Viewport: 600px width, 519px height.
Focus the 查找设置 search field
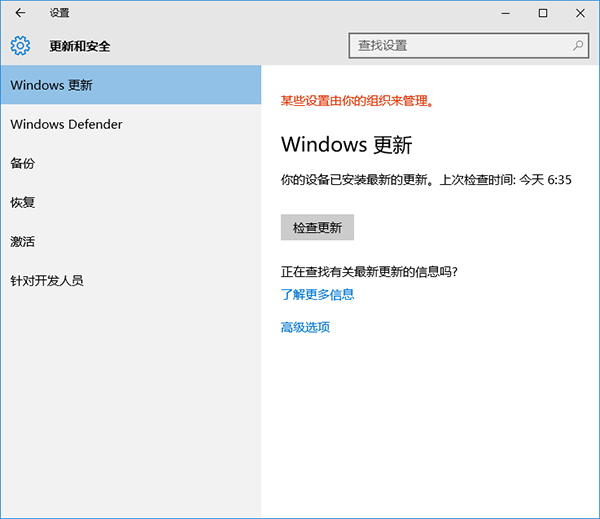pos(460,46)
